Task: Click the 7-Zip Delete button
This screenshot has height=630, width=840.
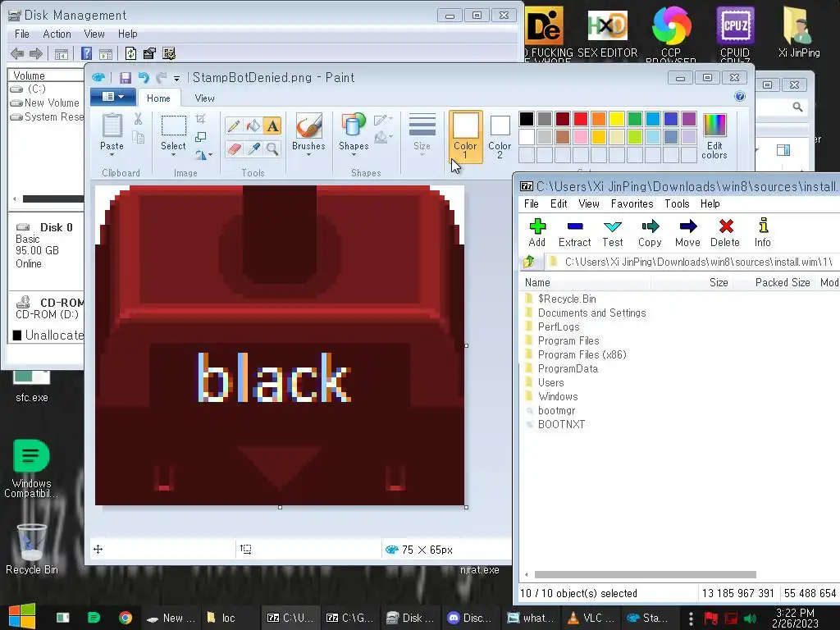Action: click(725, 233)
